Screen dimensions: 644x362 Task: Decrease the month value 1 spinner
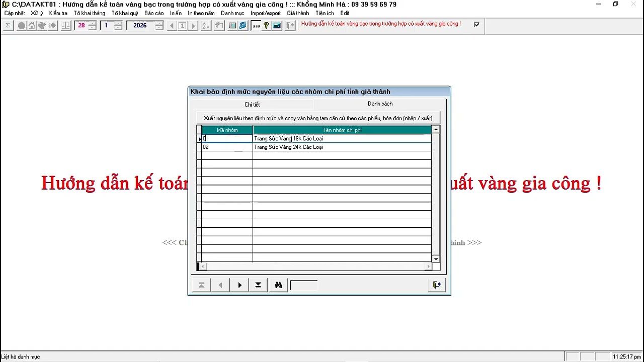tap(118, 28)
